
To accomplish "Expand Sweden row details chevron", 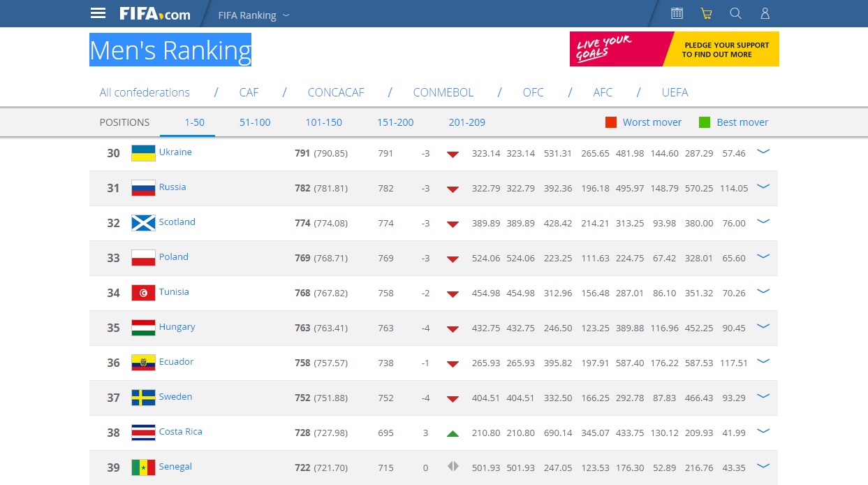I will point(763,396).
